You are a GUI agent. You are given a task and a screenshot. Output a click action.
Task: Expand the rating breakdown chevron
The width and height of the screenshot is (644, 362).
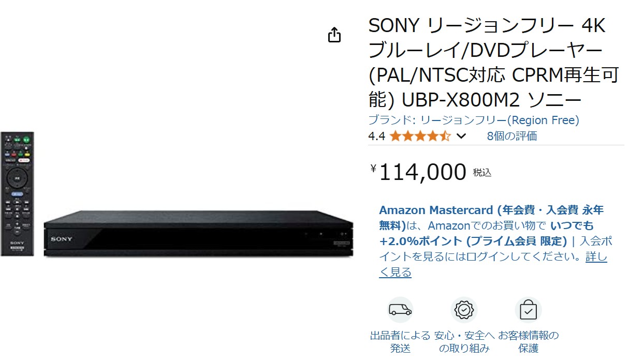coord(461,137)
